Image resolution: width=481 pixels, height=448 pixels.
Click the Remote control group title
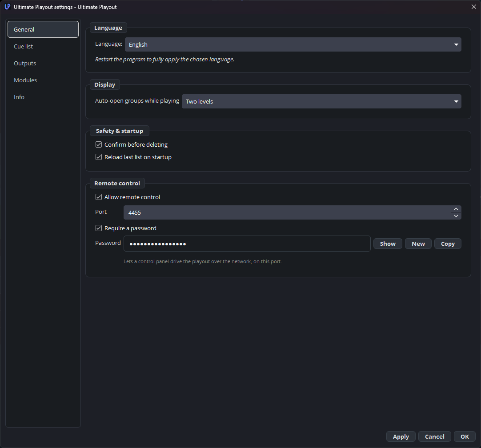pyautogui.click(x=117, y=184)
